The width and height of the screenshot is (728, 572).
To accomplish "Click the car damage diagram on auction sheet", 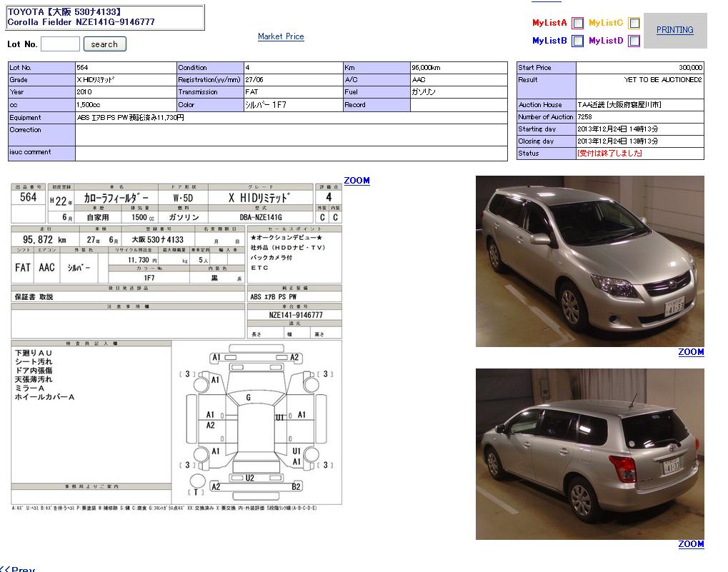I will tap(256, 421).
